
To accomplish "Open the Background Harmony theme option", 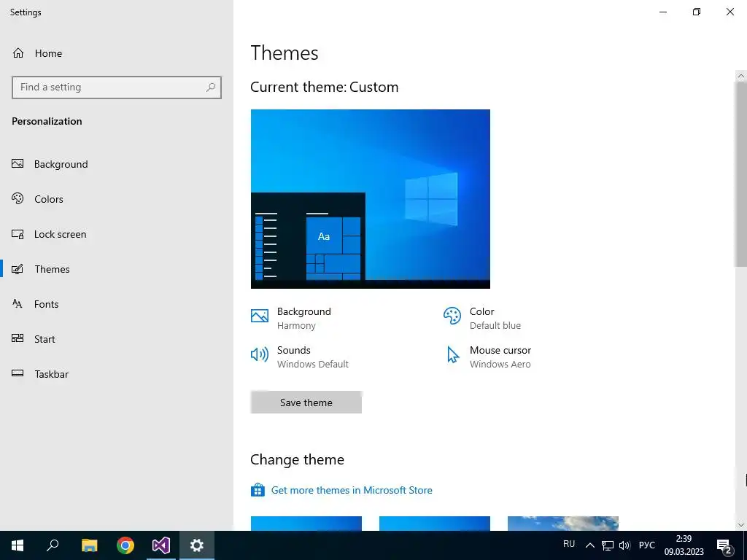I will pyautogui.click(x=291, y=318).
